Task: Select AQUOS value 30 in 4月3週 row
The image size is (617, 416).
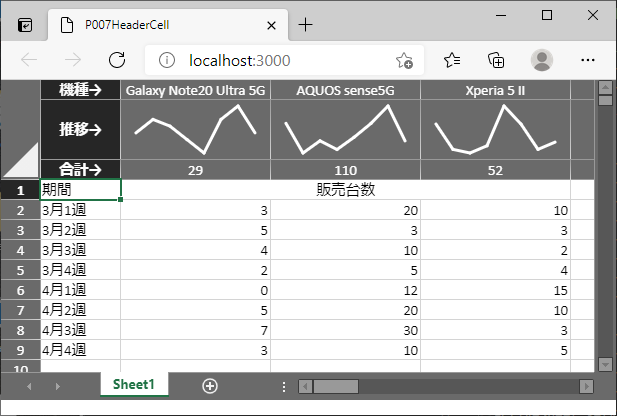Action: (345, 330)
